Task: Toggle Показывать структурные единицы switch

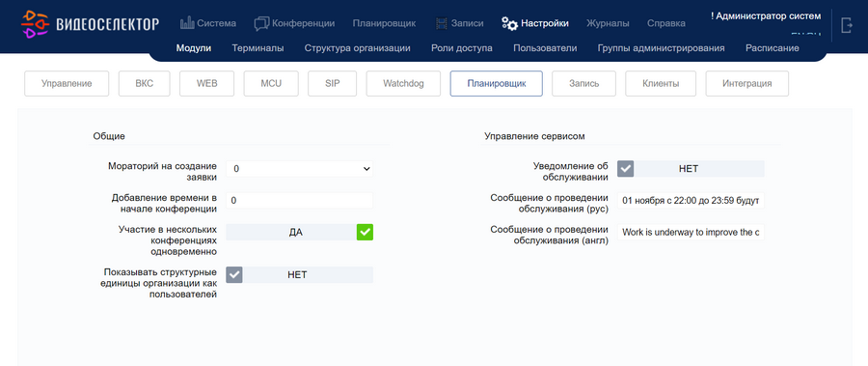Action: (x=300, y=274)
